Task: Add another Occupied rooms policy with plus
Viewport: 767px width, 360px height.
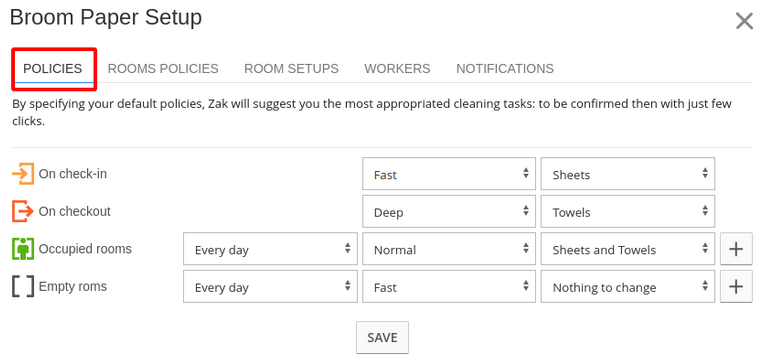Action: pyautogui.click(x=736, y=249)
